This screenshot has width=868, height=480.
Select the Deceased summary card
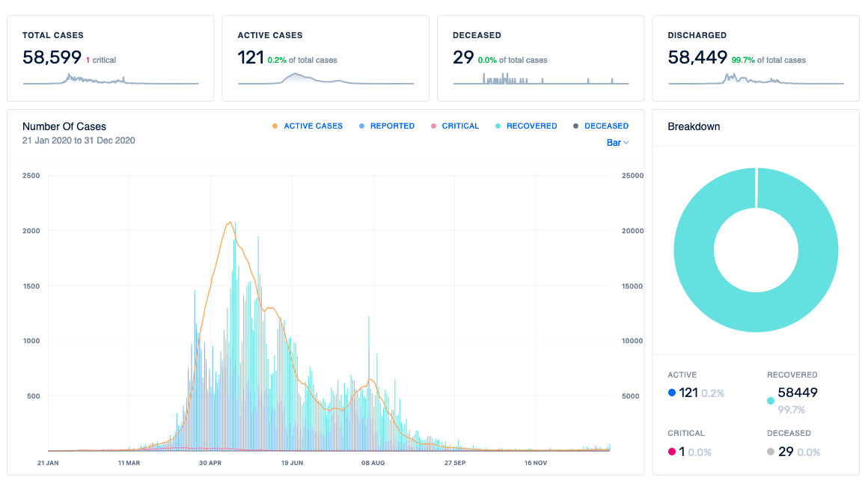click(x=540, y=58)
